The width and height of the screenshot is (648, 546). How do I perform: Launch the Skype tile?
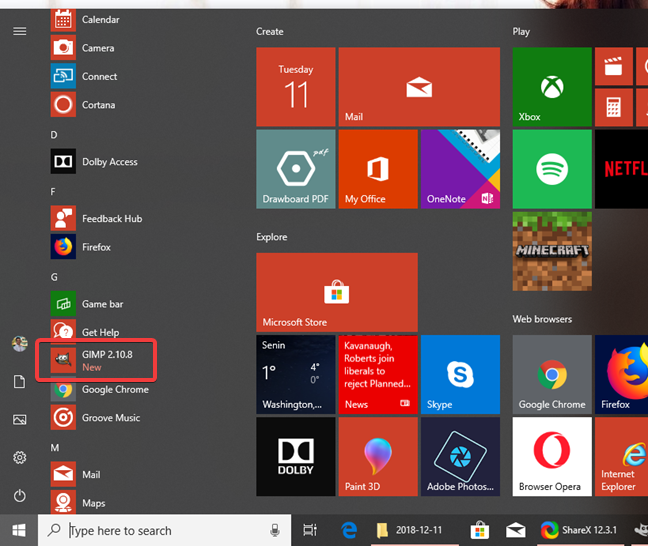pos(460,374)
